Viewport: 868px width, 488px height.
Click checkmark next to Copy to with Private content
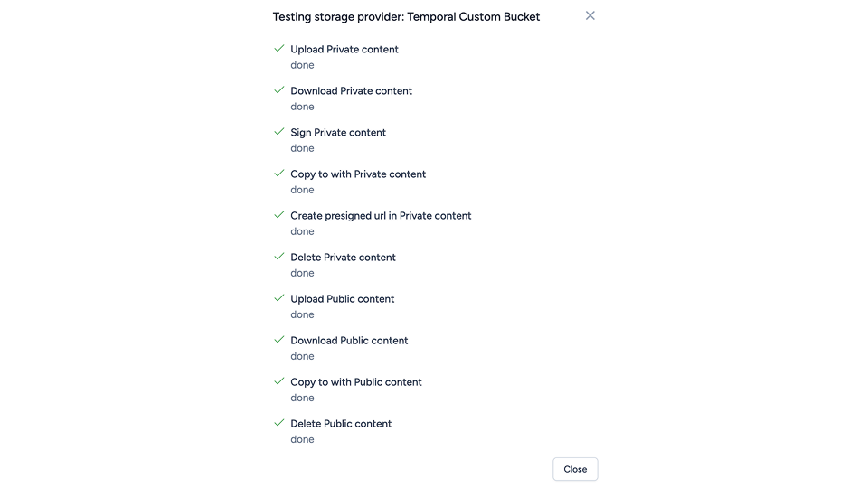pos(279,174)
